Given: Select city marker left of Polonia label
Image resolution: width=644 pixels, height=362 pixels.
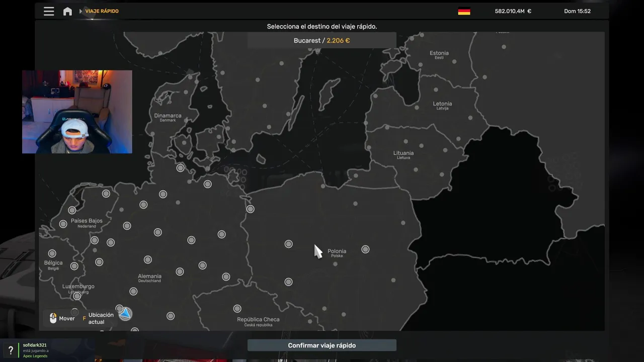Looking at the screenshot, I should point(288,244).
